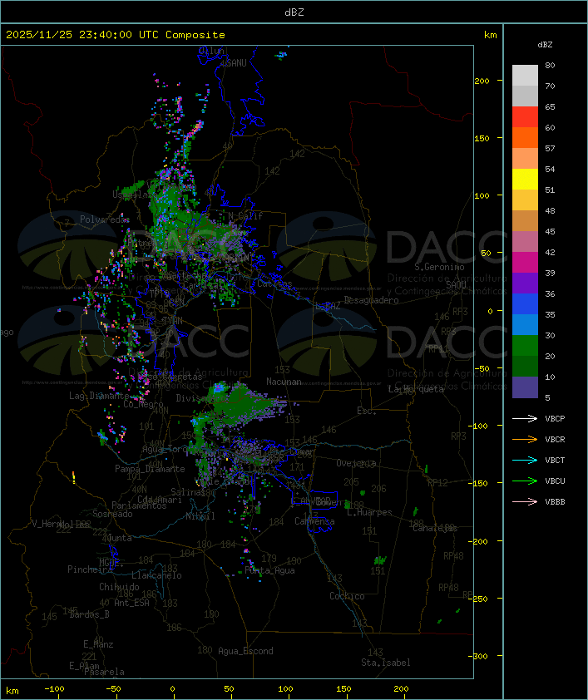The image size is (588, 700).
Task: Click the -300 tick on the right axis
Action: coord(478,656)
